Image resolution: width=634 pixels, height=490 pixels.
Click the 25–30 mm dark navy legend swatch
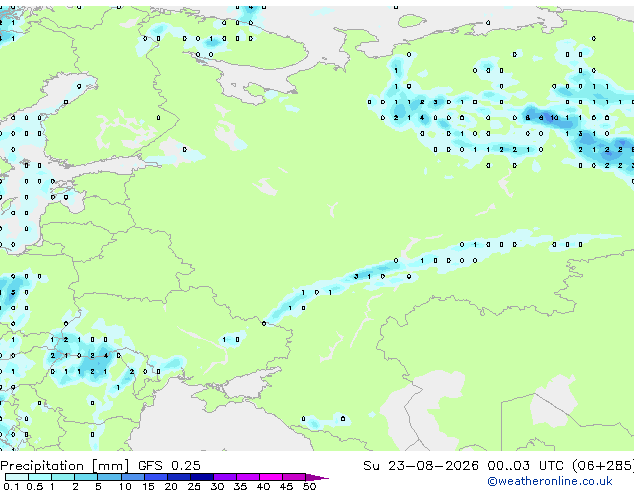click(x=201, y=477)
